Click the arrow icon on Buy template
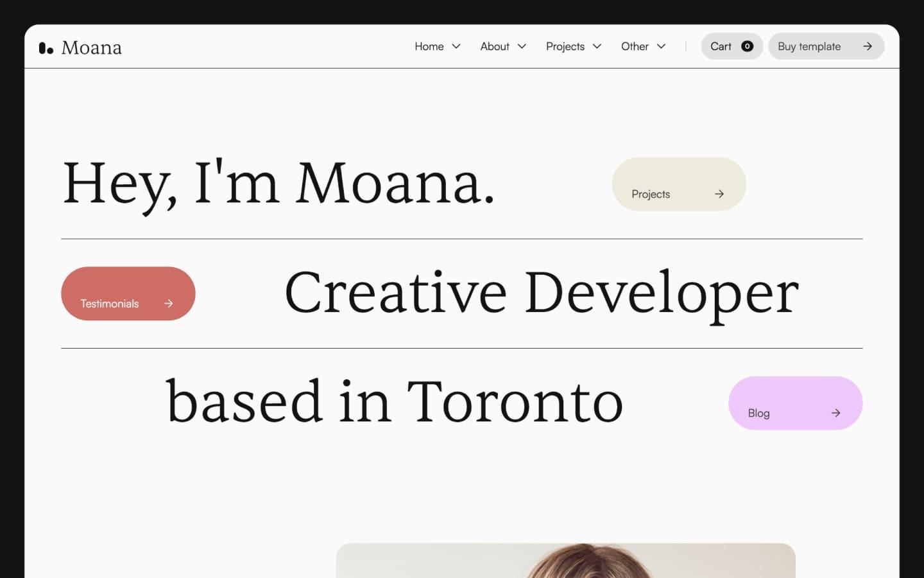 [867, 46]
